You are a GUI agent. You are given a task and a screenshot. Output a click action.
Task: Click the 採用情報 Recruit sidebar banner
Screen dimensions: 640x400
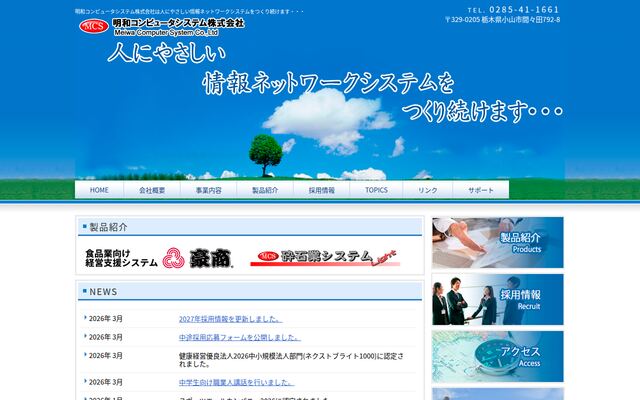tap(498, 299)
